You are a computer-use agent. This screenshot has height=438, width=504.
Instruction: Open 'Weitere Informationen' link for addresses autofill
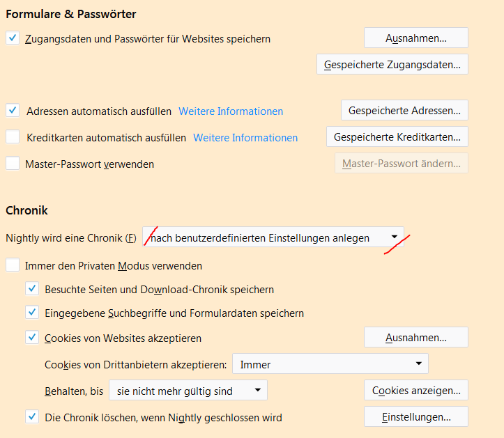point(231,111)
